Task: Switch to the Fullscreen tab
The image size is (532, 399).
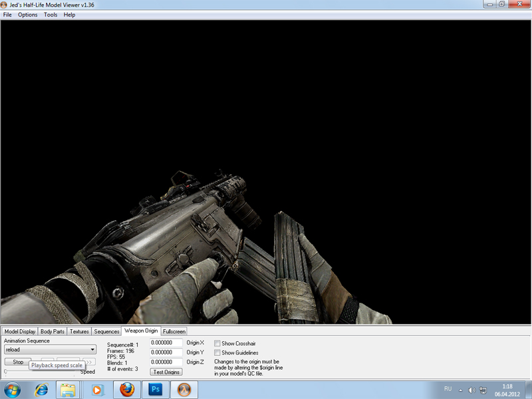Action: (x=174, y=331)
